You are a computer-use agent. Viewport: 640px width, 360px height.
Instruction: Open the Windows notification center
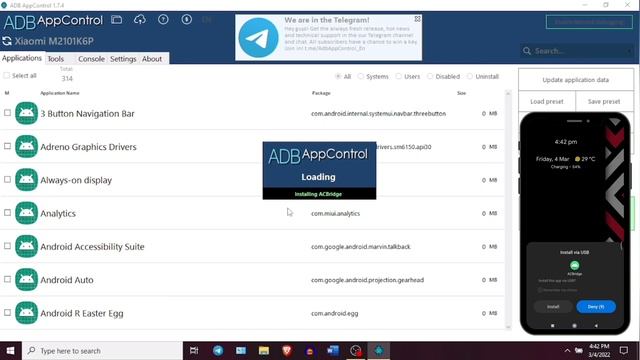pos(624,351)
